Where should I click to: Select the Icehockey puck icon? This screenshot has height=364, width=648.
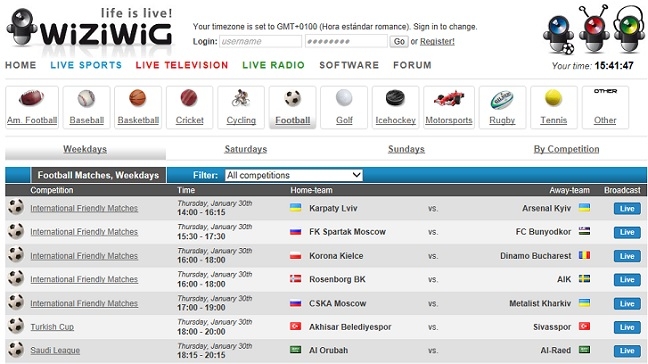pos(395,98)
